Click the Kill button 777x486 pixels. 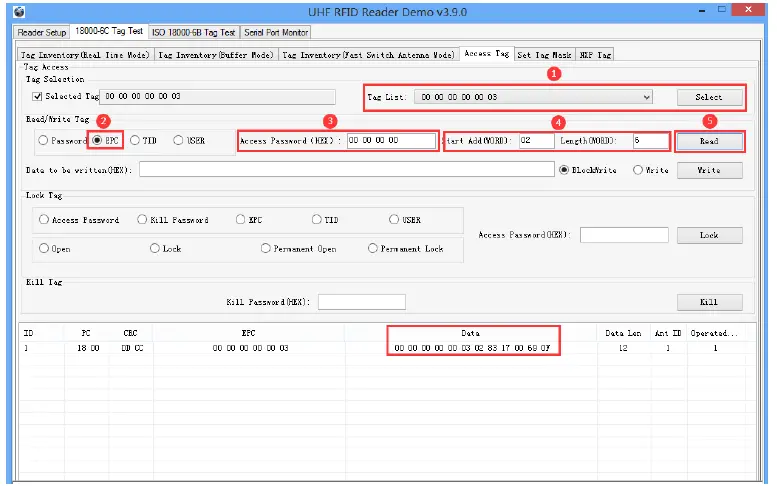tap(709, 302)
